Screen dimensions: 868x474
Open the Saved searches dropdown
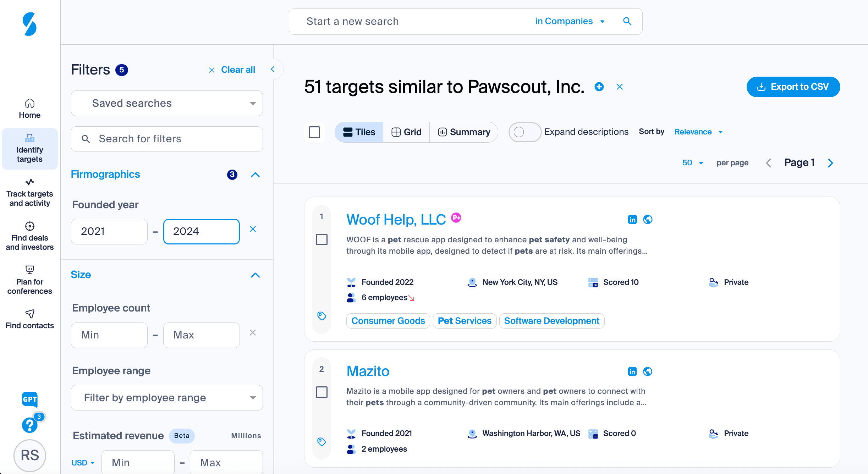pos(167,103)
